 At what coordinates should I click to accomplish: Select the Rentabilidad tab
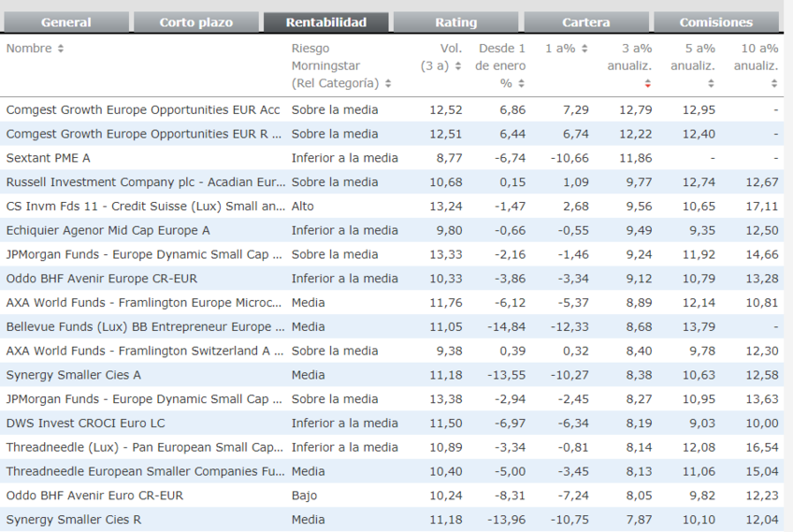[x=326, y=22]
